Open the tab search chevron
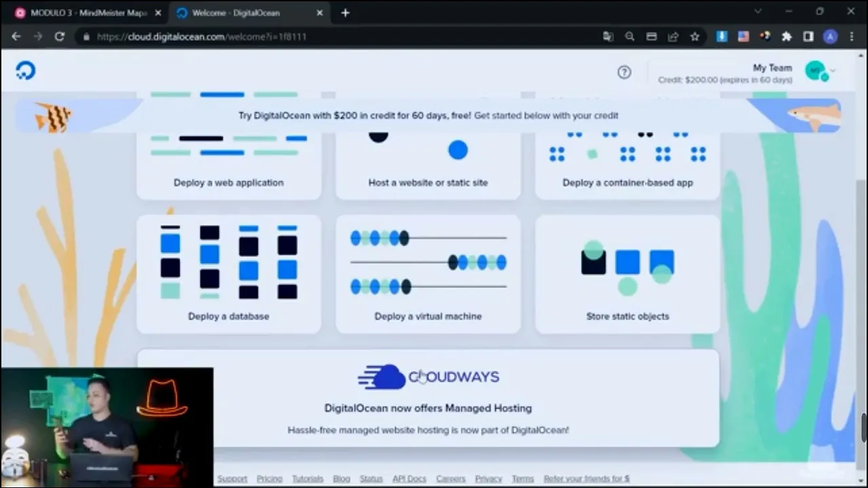This screenshot has width=868, height=488. [758, 12]
